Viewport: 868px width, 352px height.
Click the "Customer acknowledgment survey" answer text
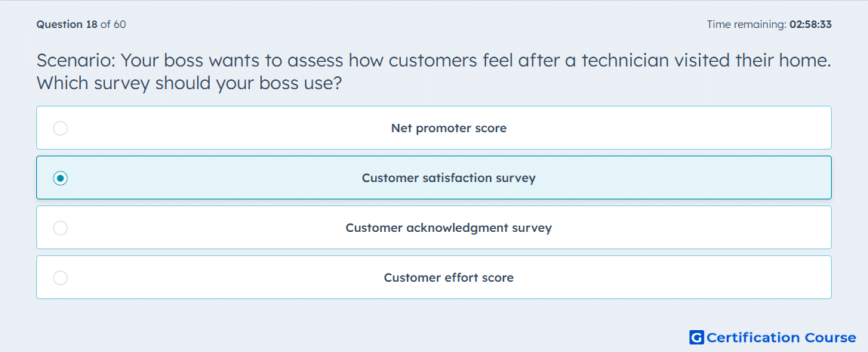[x=449, y=228]
